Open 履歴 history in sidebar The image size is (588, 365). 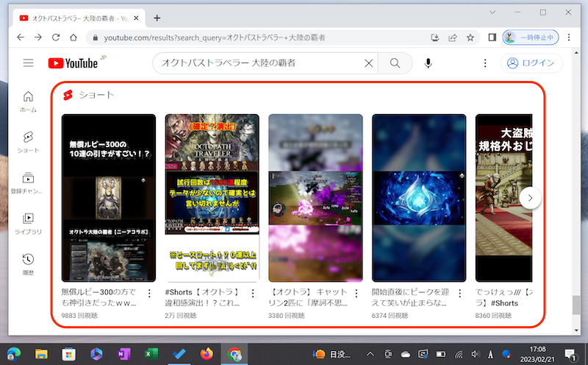tap(28, 263)
